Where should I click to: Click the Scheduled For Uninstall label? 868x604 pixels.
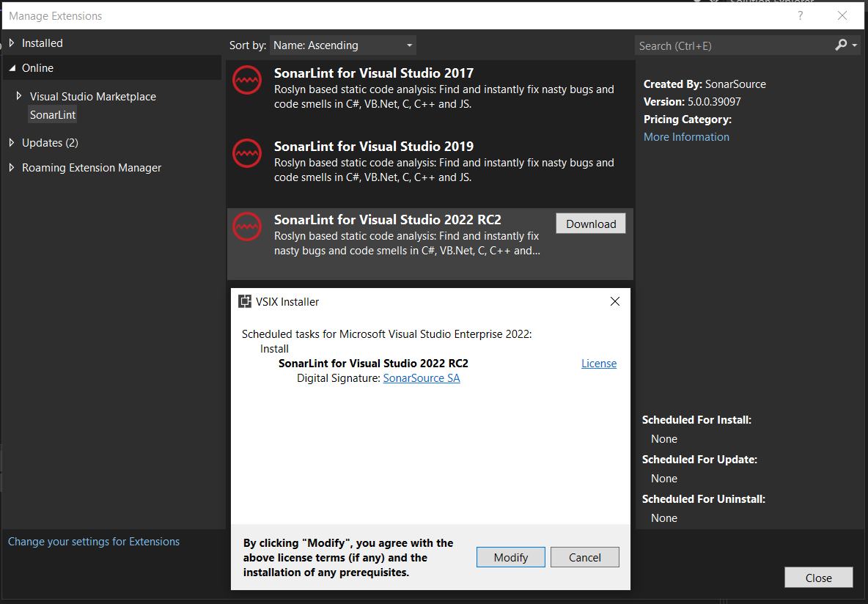tap(704, 499)
